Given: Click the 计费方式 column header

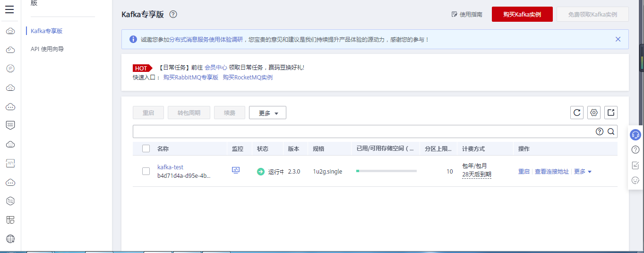Looking at the screenshot, I should (x=473, y=148).
